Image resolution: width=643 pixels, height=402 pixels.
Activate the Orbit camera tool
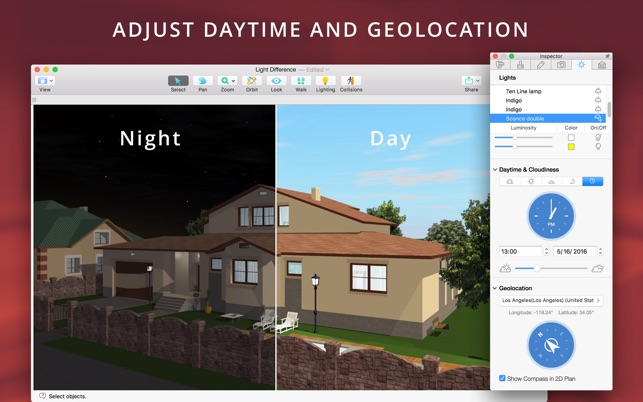[252, 81]
